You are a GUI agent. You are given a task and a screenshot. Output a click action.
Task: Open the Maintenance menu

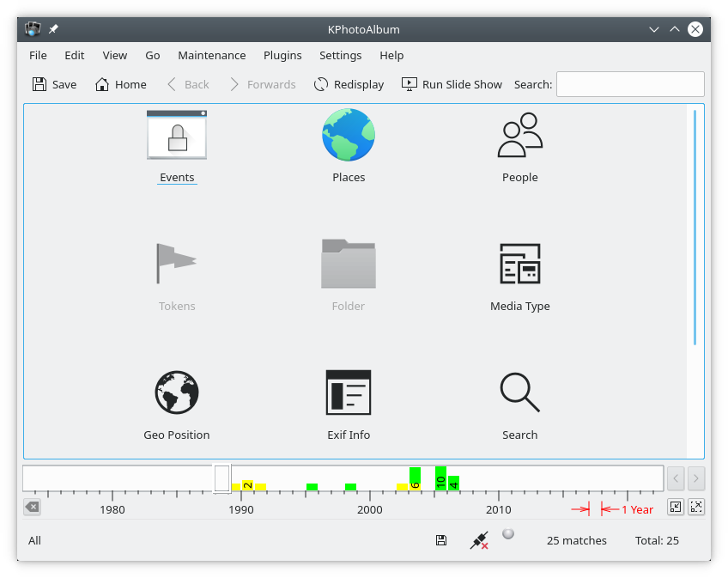(x=211, y=55)
